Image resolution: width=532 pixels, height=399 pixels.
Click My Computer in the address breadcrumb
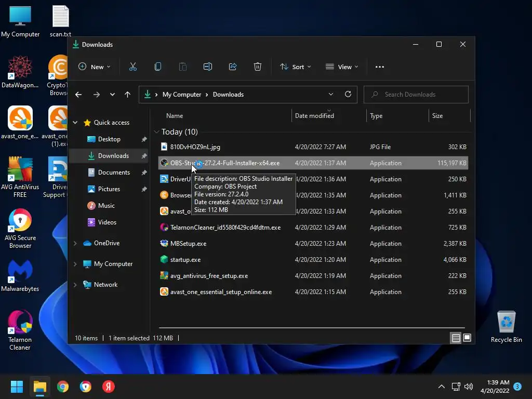[181, 95]
